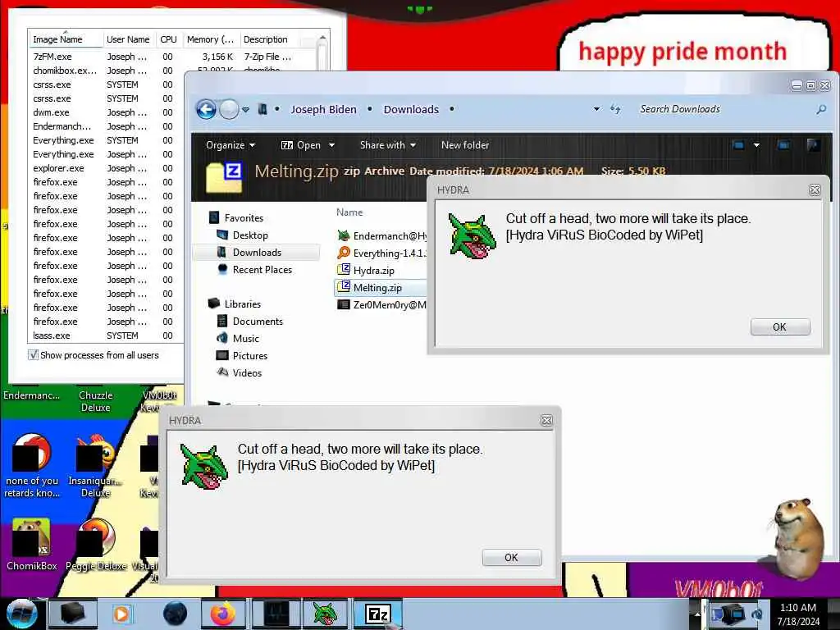Sort Task Manager by CPU column
The image size is (840, 630).
[x=168, y=39]
